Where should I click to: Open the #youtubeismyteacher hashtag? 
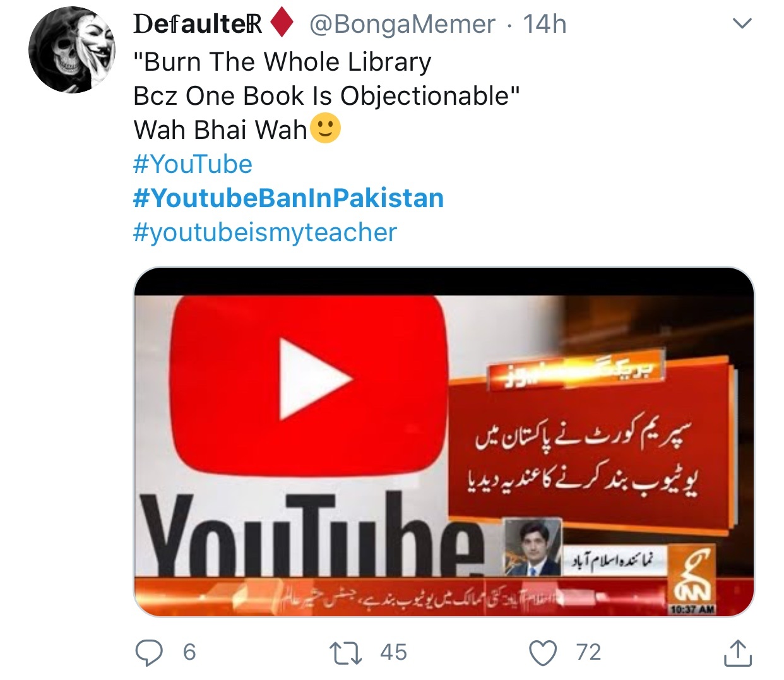pyautogui.click(x=265, y=232)
